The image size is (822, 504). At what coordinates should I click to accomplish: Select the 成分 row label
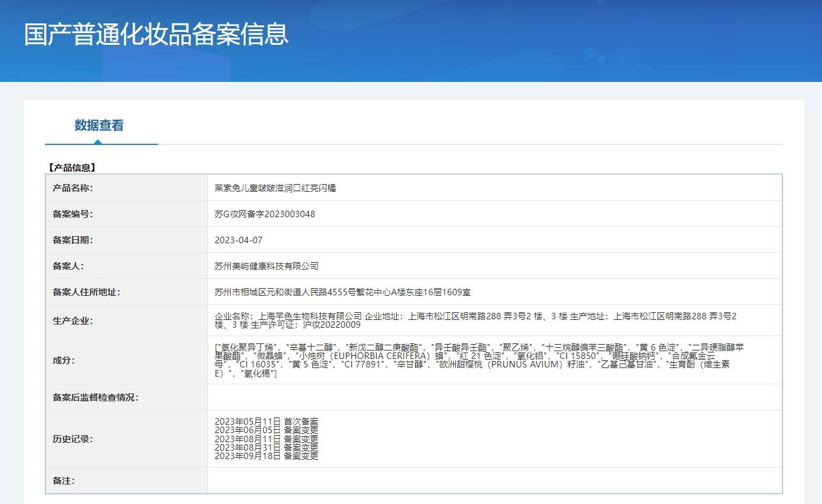click(x=64, y=360)
